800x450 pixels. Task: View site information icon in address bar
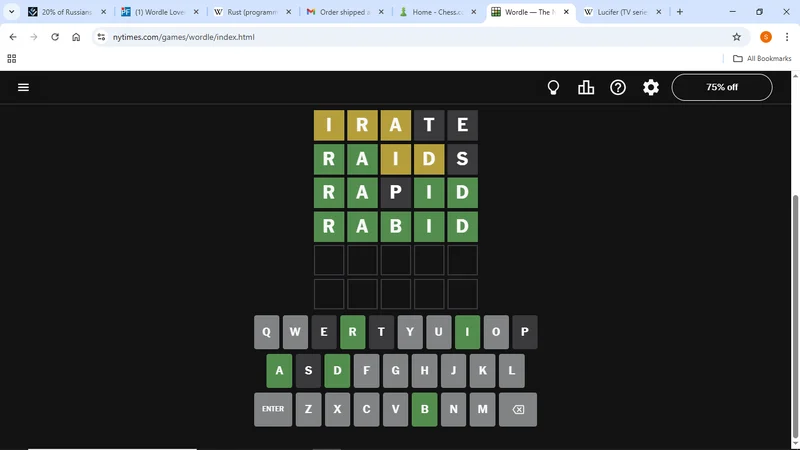(x=101, y=37)
